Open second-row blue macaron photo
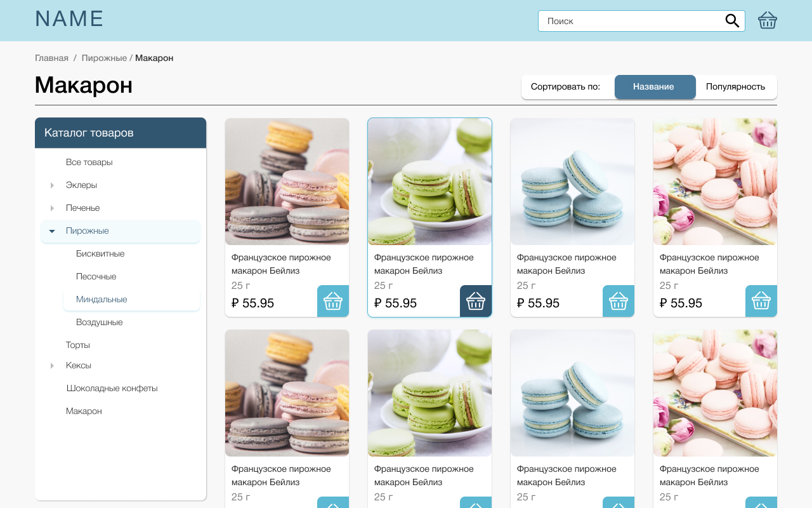 572,393
